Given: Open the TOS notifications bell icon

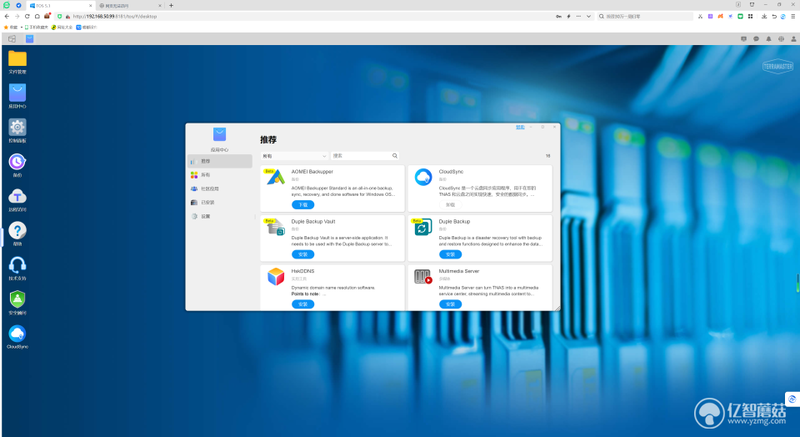Looking at the screenshot, I should click(768, 39).
